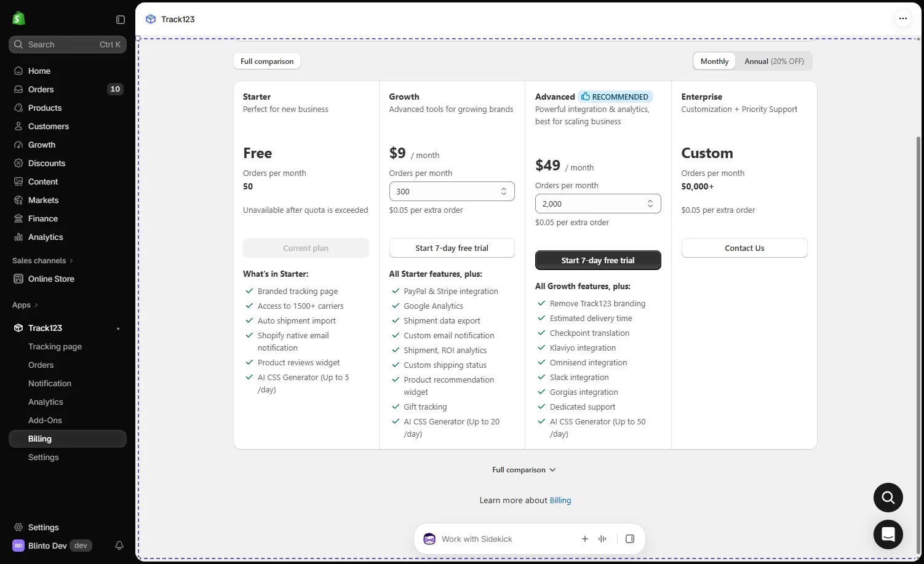Image resolution: width=924 pixels, height=564 pixels.
Task: Select Monthly billing
Action: [714, 62]
